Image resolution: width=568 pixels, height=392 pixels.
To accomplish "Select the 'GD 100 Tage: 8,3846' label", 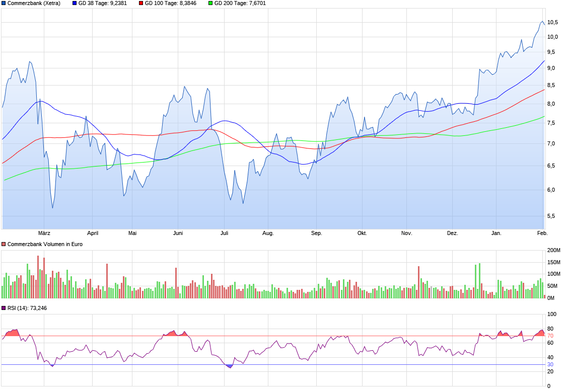I will [171, 3].
